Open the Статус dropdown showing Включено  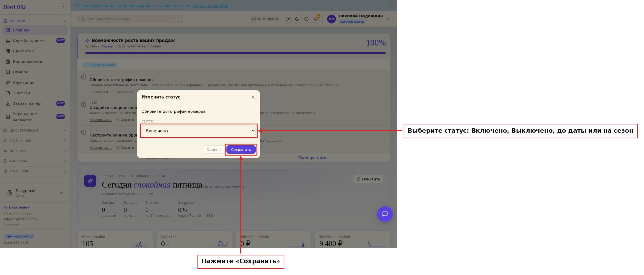(x=199, y=131)
